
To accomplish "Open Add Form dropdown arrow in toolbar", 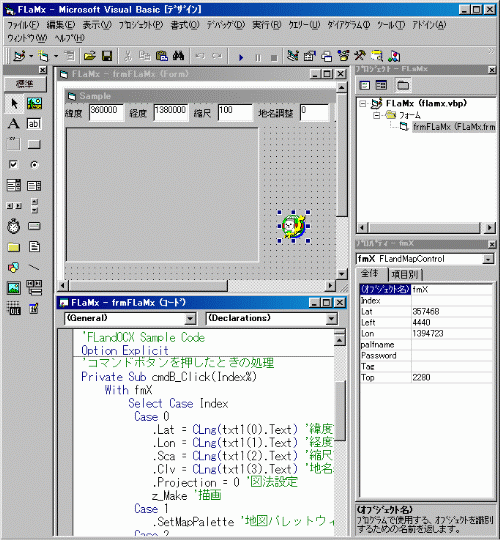I will point(56,56).
